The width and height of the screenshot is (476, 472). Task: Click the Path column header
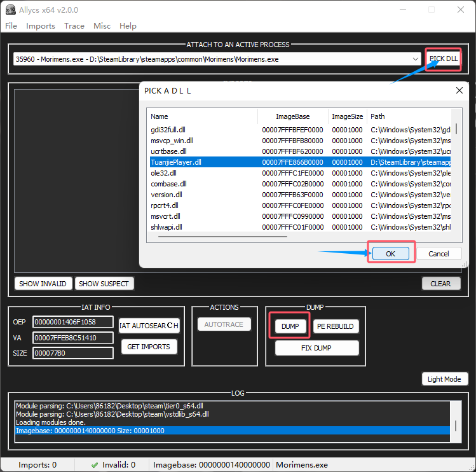(x=409, y=116)
